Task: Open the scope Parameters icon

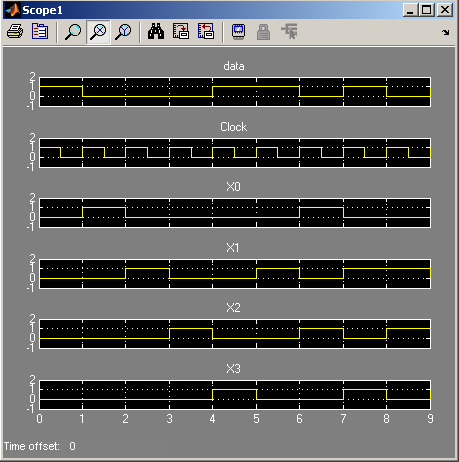Action: [40, 32]
